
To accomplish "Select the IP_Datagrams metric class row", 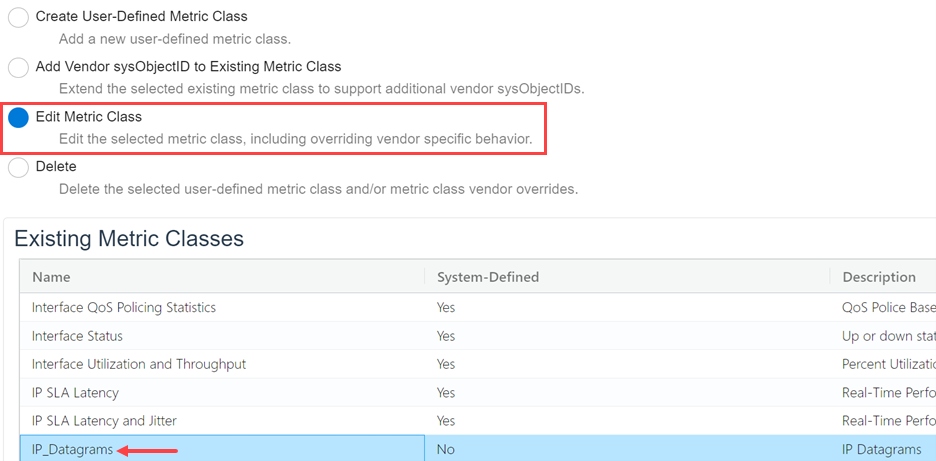I will (x=72, y=450).
